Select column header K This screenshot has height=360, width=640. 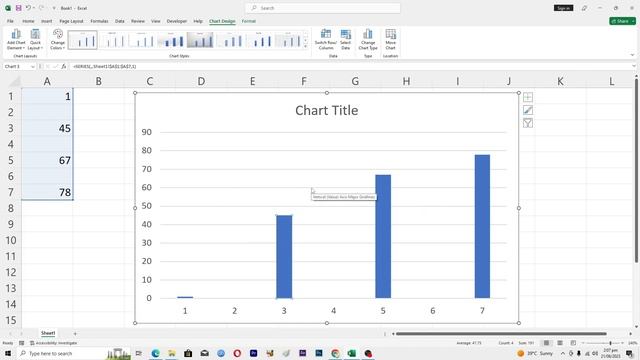click(560, 81)
